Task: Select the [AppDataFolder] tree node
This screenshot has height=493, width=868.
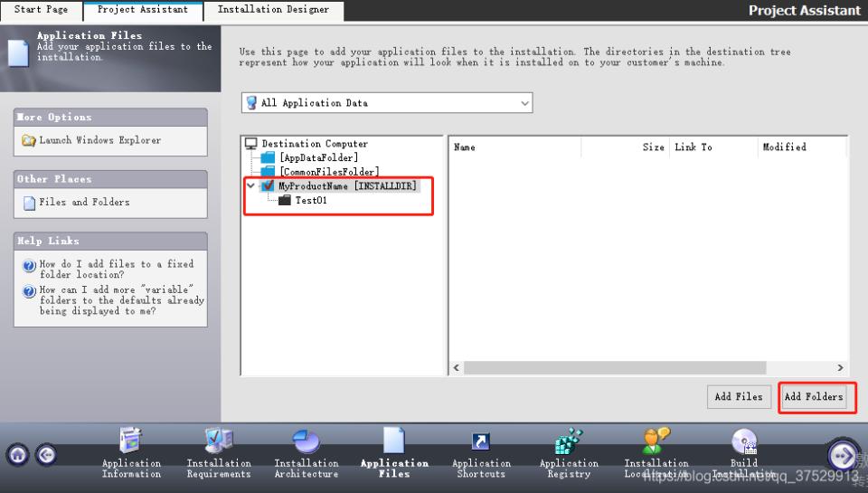Action: pyautogui.click(x=318, y=157)
